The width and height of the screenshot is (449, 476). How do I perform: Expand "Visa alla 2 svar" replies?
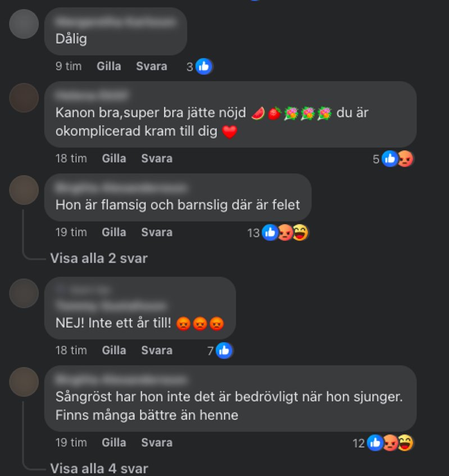click(99, 259)
